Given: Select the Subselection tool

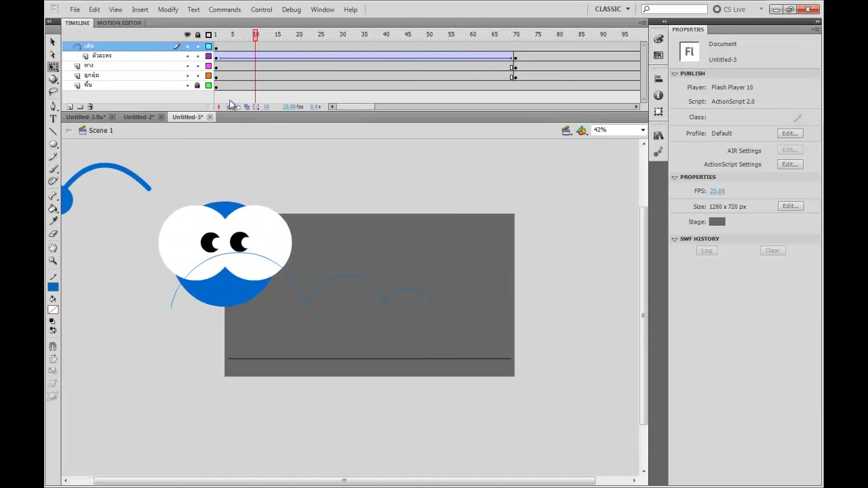Looking at the screenshot, I should 53,54.
